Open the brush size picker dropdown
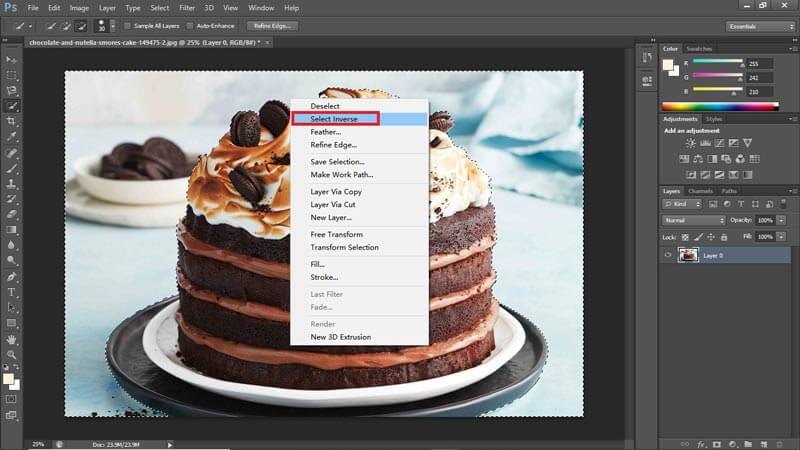This screenshot has width=800, height=450. pyautogui.click(x=112, y=25)
